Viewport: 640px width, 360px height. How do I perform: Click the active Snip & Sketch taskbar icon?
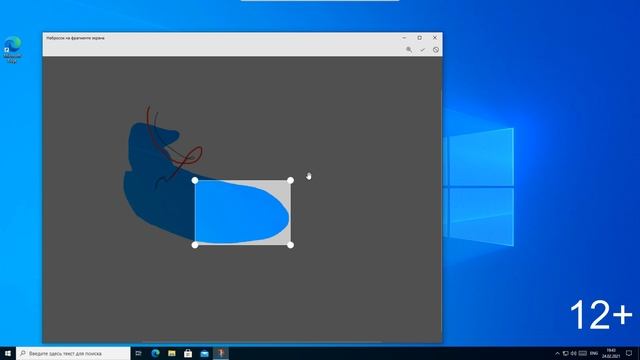tap(221, 353)
